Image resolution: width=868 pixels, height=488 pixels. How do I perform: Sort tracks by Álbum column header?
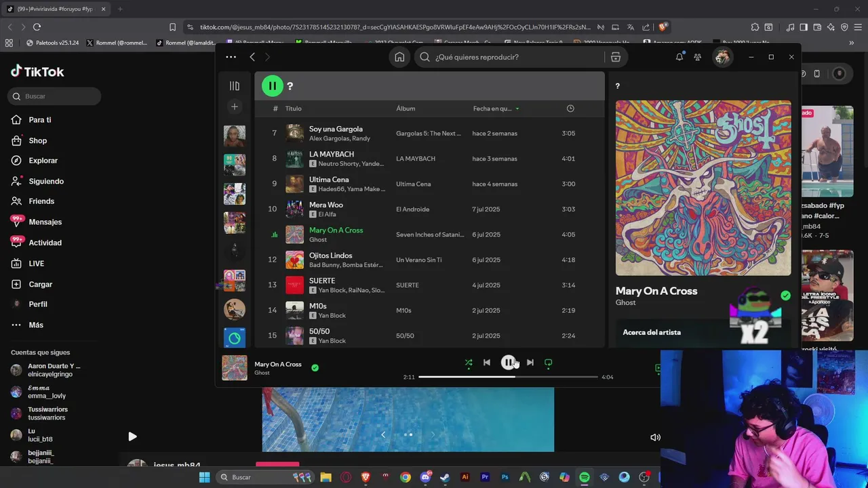click(406, 108)
